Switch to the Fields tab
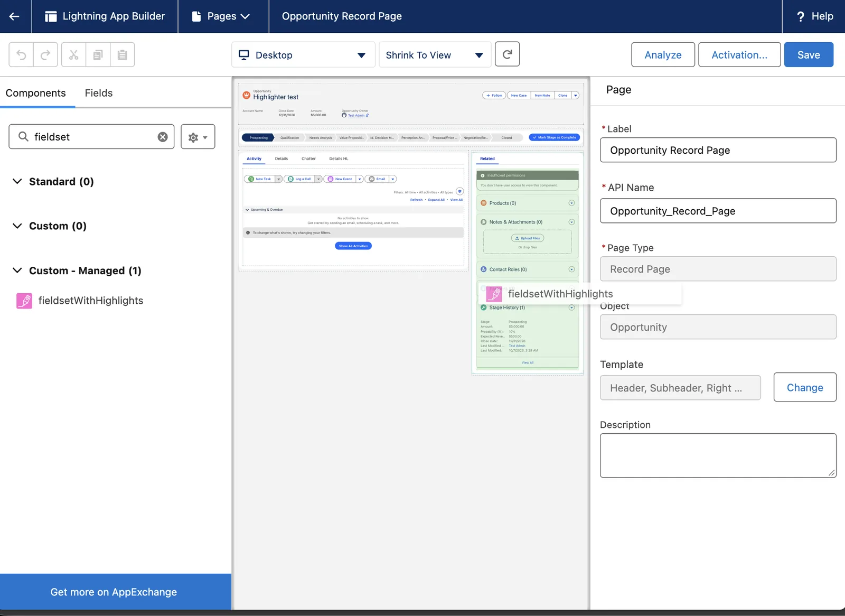This screenshot has width=845, height=616. [99, 93]
